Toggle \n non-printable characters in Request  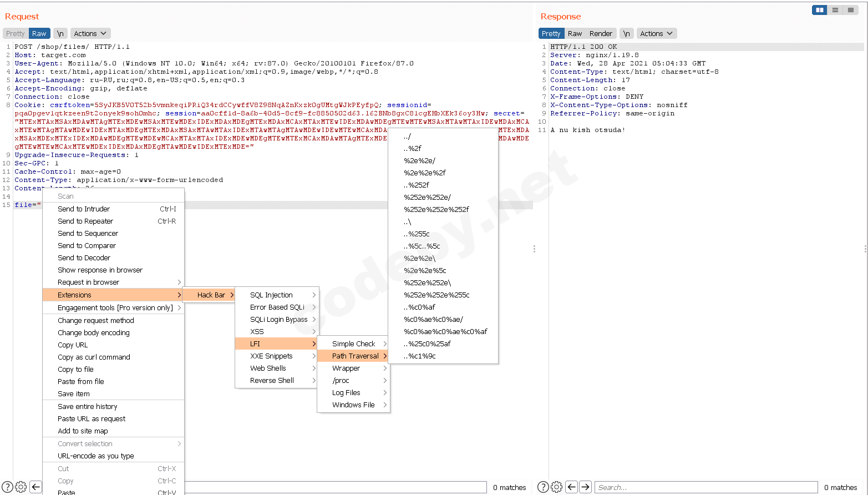pos(60,34)
